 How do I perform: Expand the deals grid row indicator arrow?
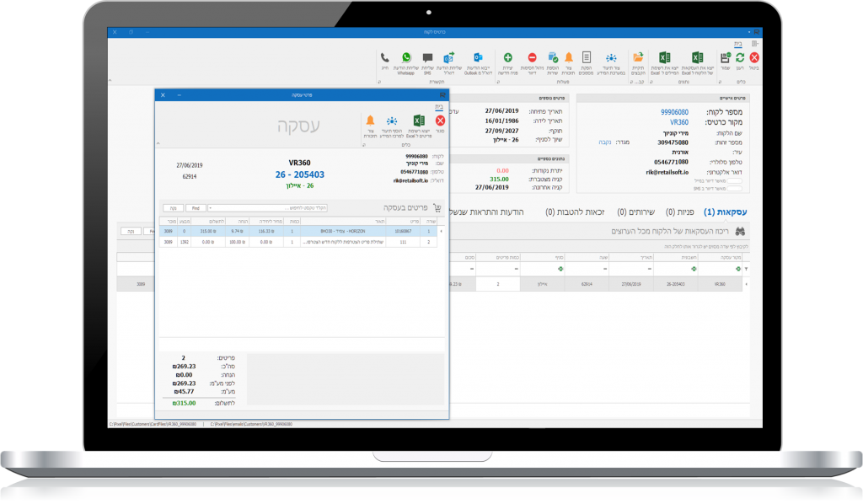click(x=747, y=284)
